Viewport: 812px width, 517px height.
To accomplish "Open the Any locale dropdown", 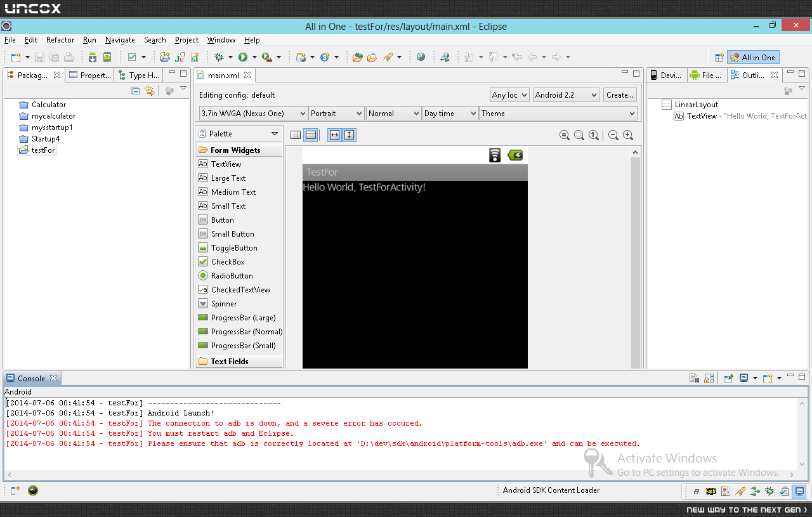I will tap(509, 95).
